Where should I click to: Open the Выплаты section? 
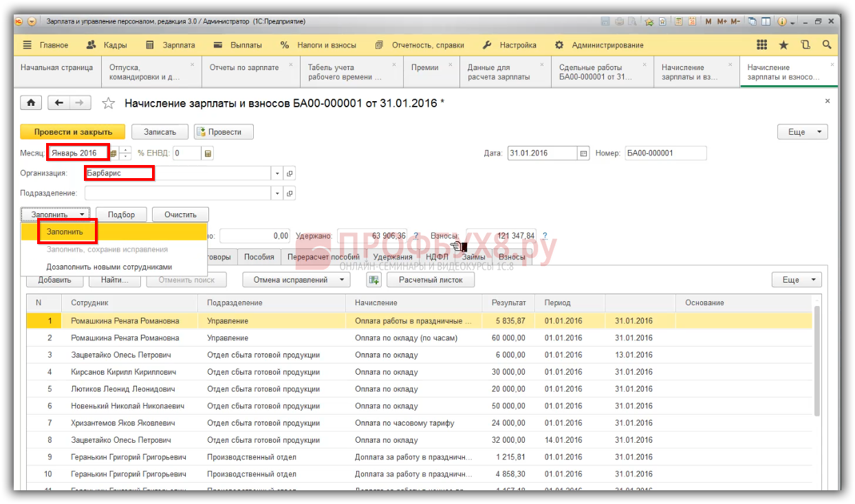(x=238, y=45)
